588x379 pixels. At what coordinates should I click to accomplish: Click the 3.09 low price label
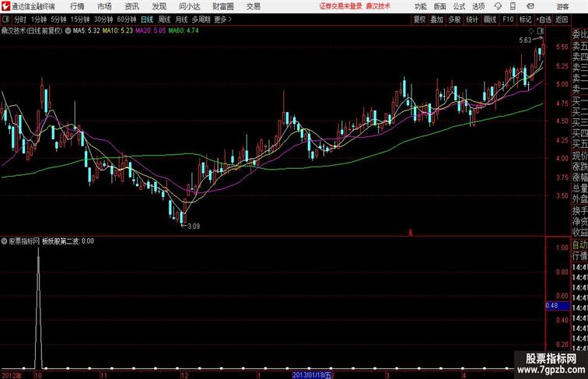(194, 226)
